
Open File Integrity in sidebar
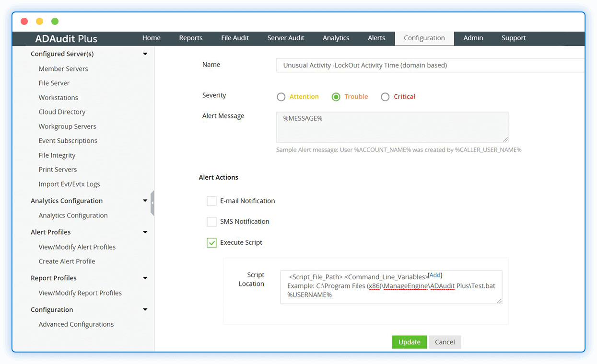tap(57, 155)
